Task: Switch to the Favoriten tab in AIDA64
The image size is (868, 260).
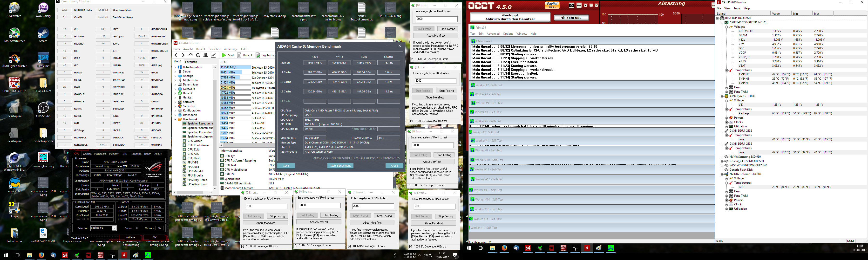Action: click(x=191, y=62)
